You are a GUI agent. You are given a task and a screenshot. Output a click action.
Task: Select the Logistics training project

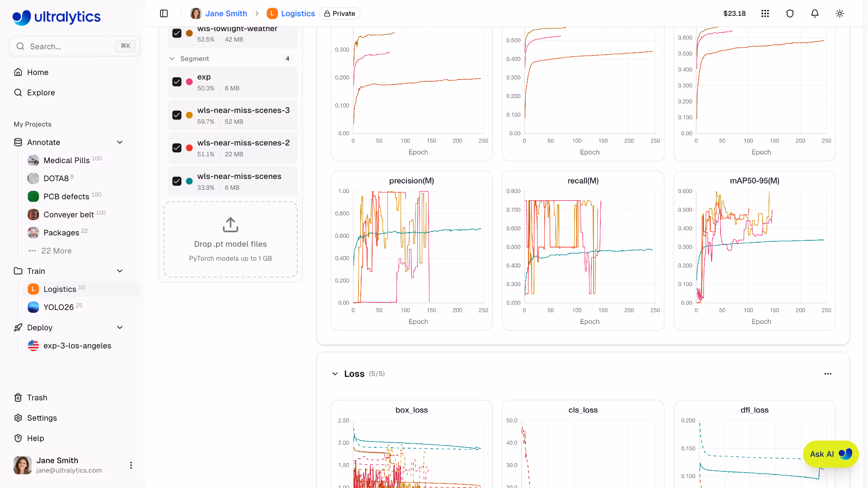point(81,289)
